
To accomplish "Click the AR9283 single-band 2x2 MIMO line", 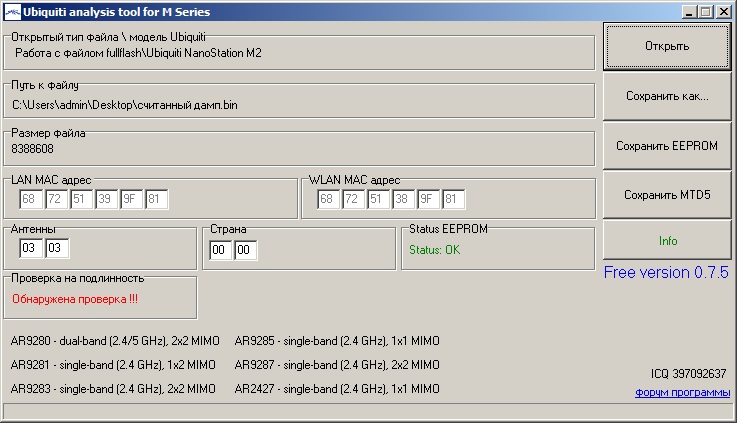I will click(x=113, y=389).
